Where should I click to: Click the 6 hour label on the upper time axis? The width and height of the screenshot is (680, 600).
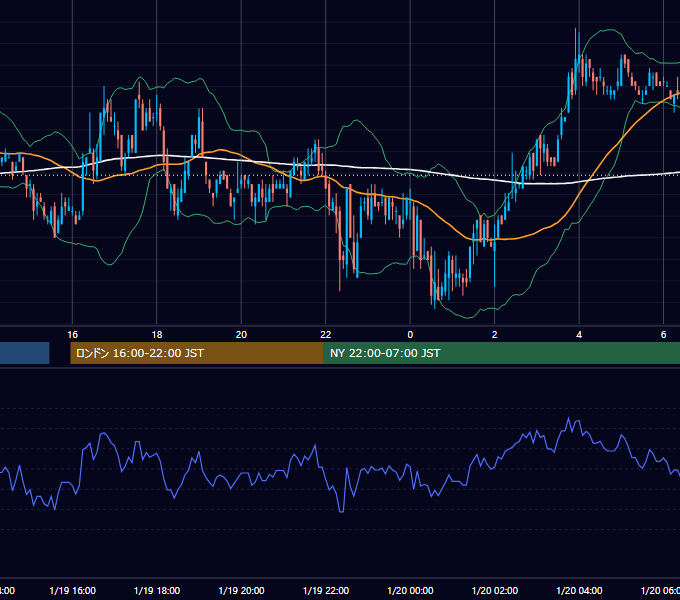[x=663, y=335]
